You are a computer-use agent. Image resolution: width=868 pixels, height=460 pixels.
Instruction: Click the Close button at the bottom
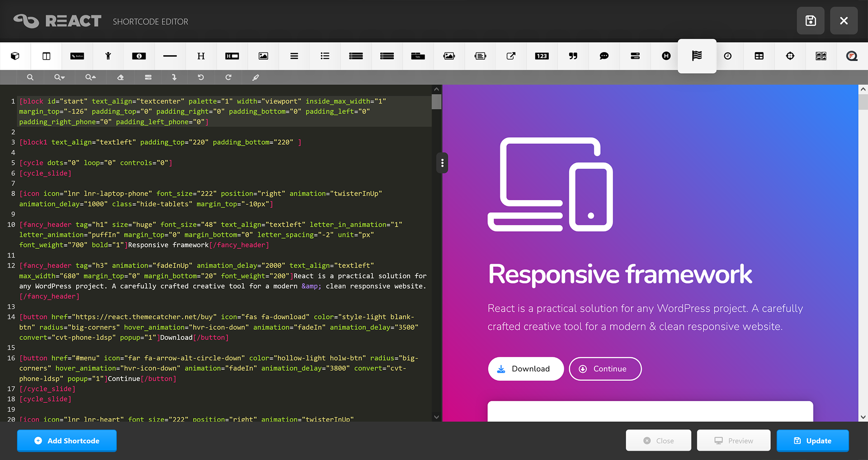tap(658, 441)
